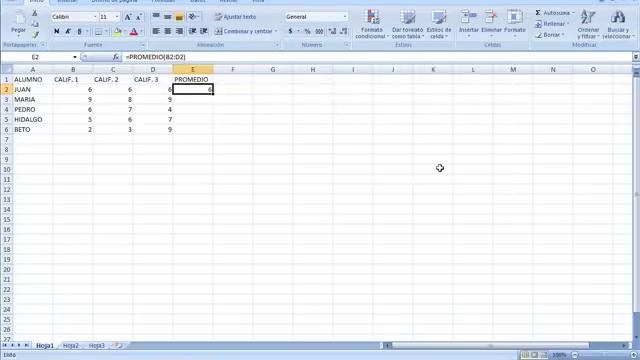Toggle bold formatting (N)
Image resolution: width=640 pixels, height=360 pixels.
[57, 31]
